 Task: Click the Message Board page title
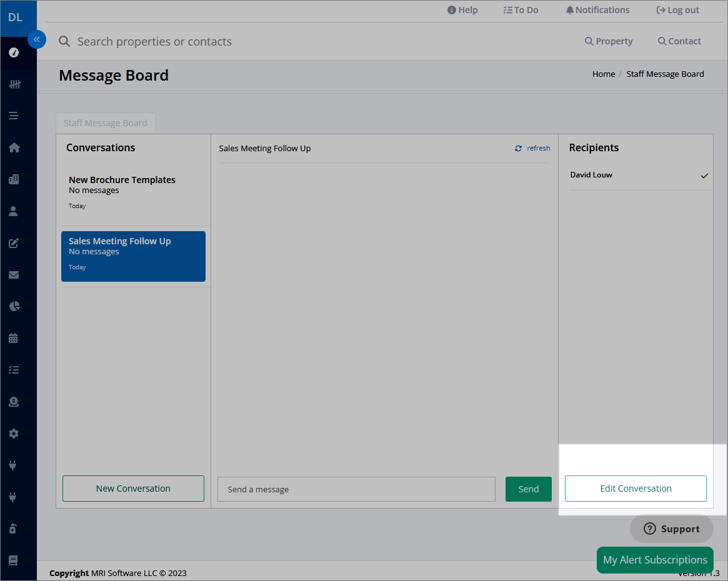pos(114,75)
